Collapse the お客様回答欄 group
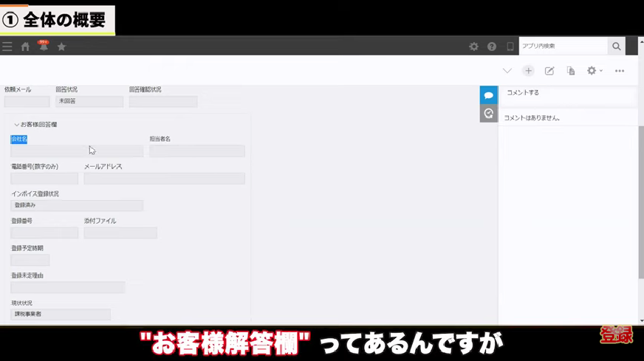The height and width of the screenshot is (361, 644). pyautogui.click(x=35, y=125)
